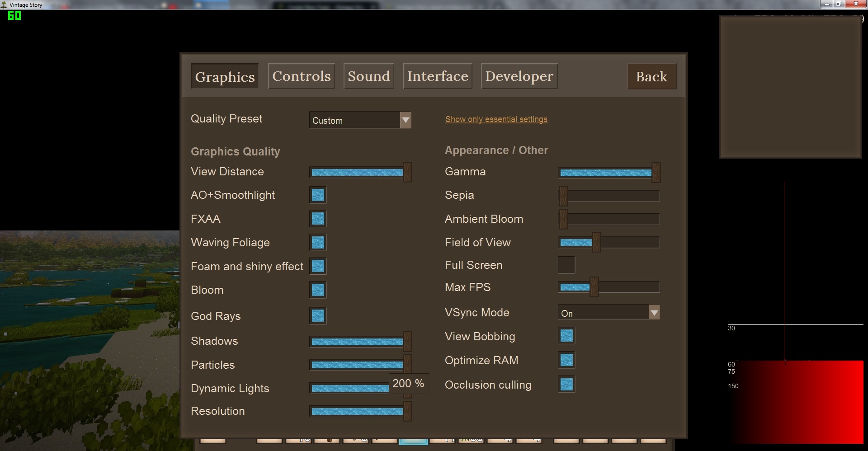The height and width of the screenshot is (451, 868).
Task: Open the Sound settings tab
Action: tap(368, 76)
